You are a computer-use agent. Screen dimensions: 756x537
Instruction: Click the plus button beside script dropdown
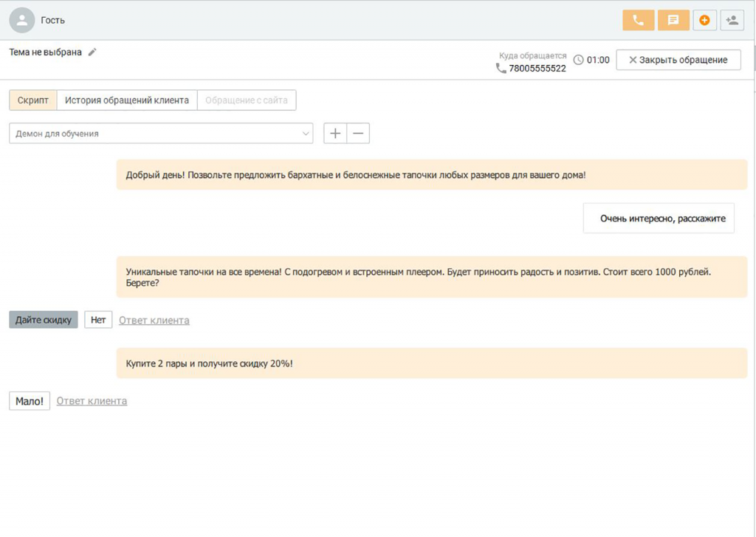click(x=335, y=134)
